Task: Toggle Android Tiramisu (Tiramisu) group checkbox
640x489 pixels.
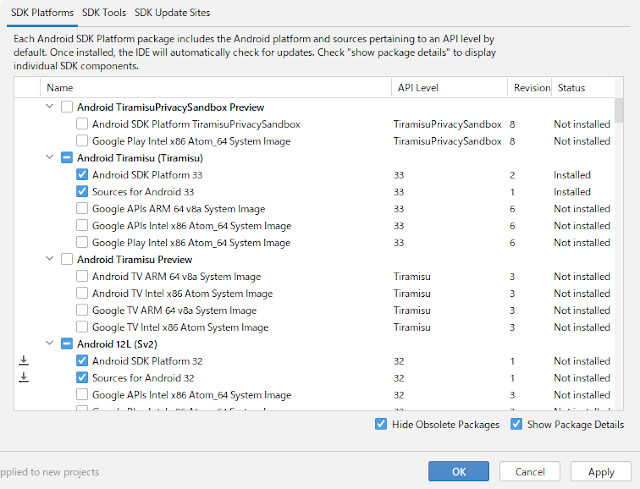Action: click(67, 158)
